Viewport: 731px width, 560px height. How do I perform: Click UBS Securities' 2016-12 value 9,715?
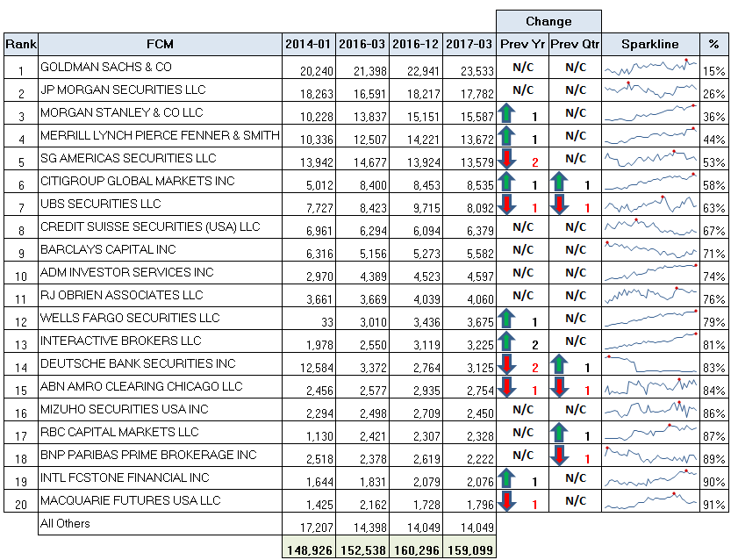[416, 205]
